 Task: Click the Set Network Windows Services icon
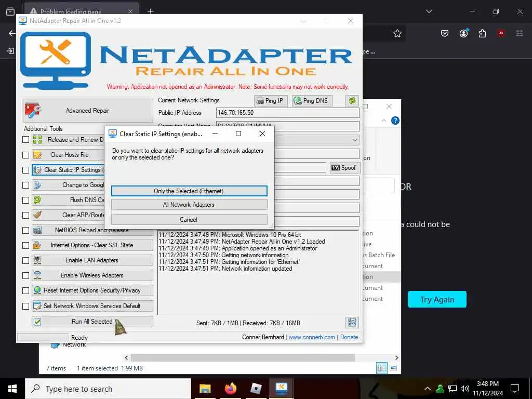[x=37, y=305]
